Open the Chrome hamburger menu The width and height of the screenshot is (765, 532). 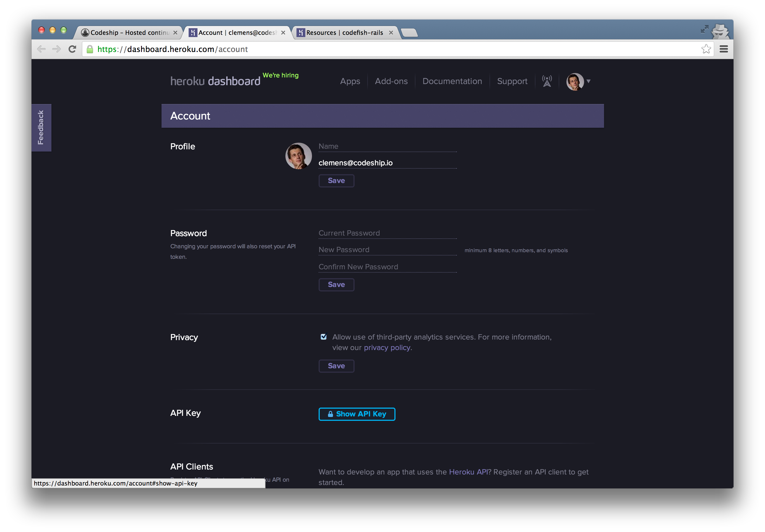(x=723, y=49)
